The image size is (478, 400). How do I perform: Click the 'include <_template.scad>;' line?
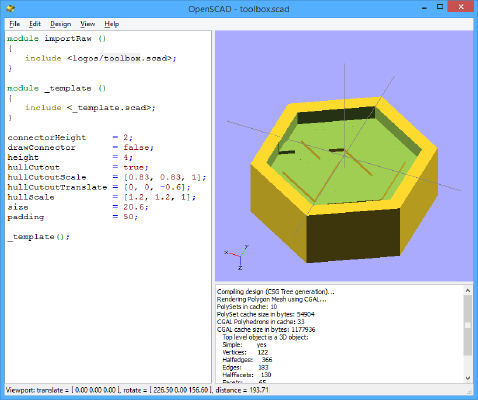[90, 107]
